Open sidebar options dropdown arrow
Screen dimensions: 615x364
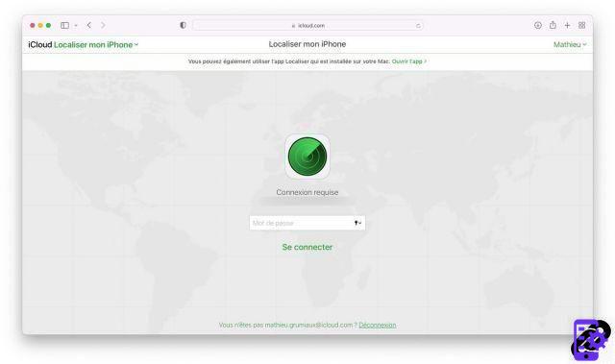pos(76,26)
